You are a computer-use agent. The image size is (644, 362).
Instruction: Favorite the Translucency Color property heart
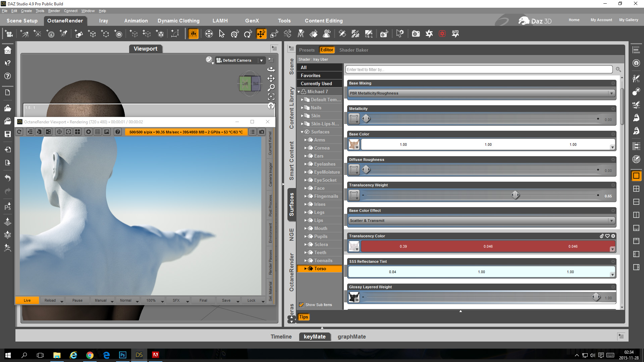(x=607, y=236)
